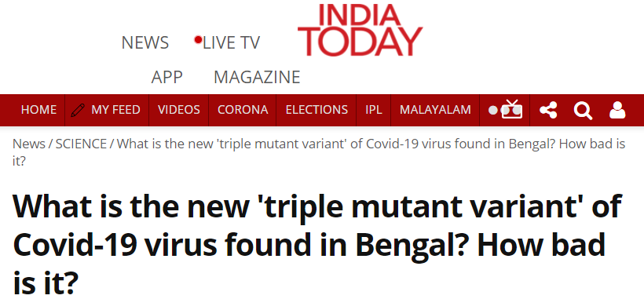Click the SCIENCE breadcrumb link
Screen dimensions: 644x299
tap(82, 144)
